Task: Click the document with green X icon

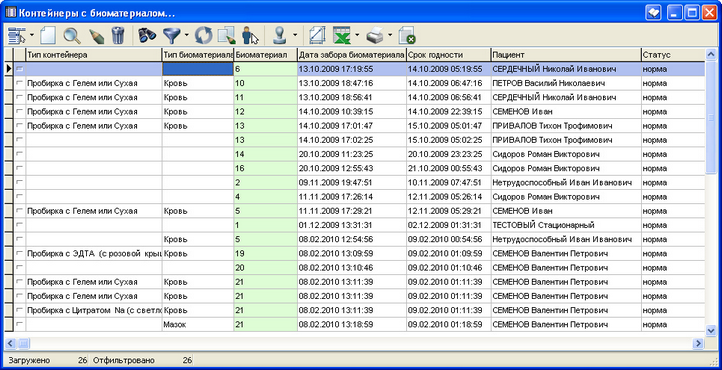Action: tap(407, 35)
